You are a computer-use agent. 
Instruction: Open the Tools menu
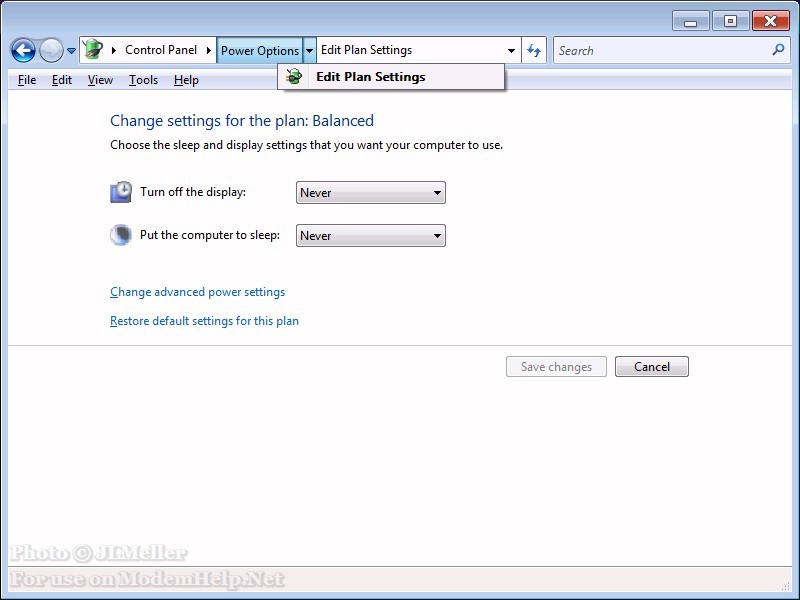click(x=143, y=80)
